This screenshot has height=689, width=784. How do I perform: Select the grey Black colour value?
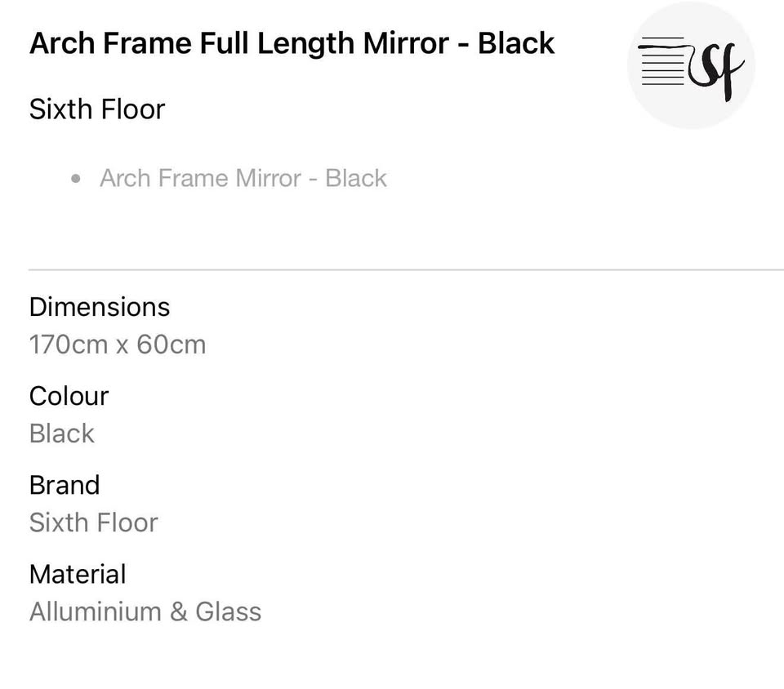pos(62,433)
